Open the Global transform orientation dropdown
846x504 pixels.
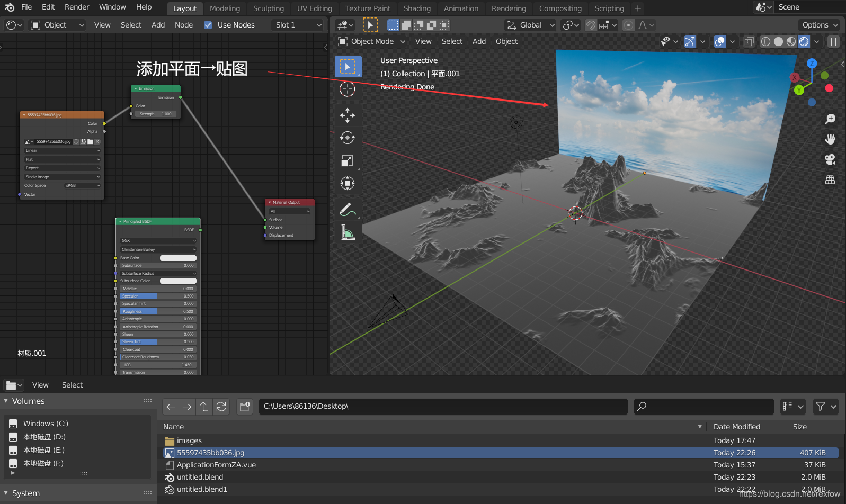pos(530,25)
